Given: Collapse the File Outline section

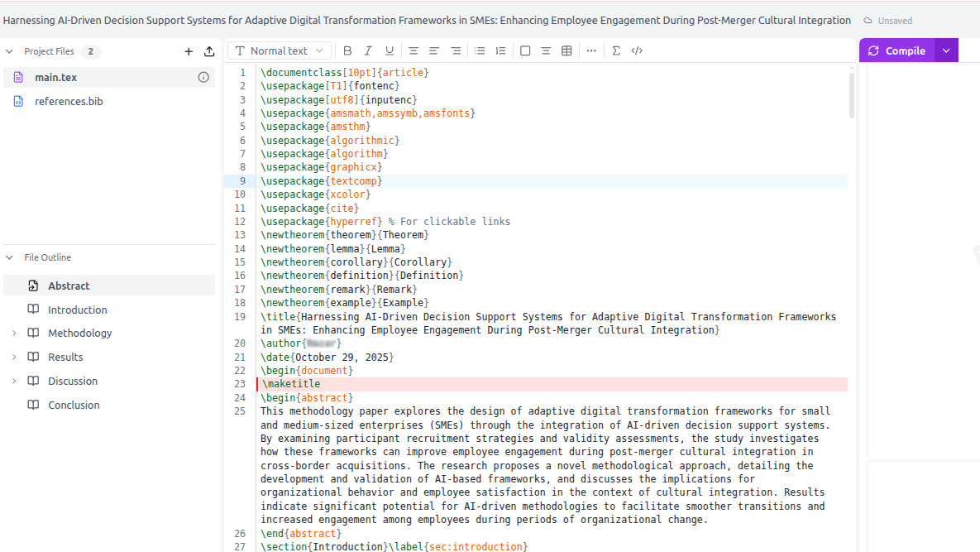Looking at the screenshot, I should [9, 257].
